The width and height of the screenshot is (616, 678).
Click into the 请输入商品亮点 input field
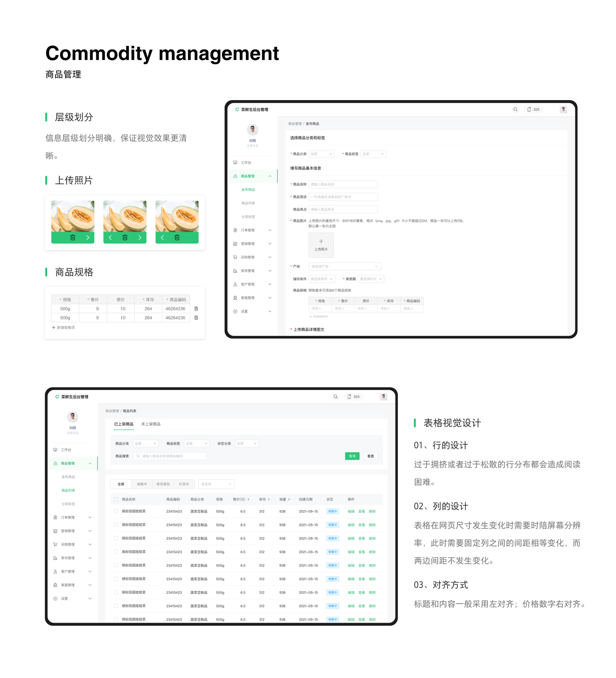[343, 209]
